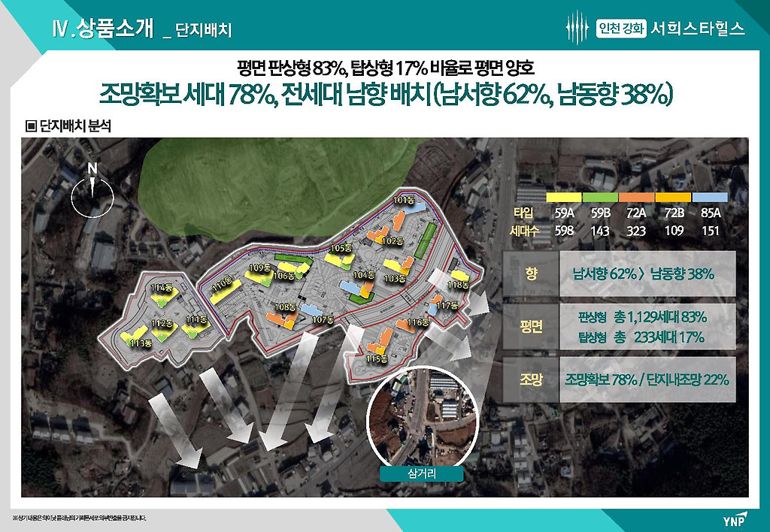
Task: Click the 타입 row label
Action: (x=524, y=213)
